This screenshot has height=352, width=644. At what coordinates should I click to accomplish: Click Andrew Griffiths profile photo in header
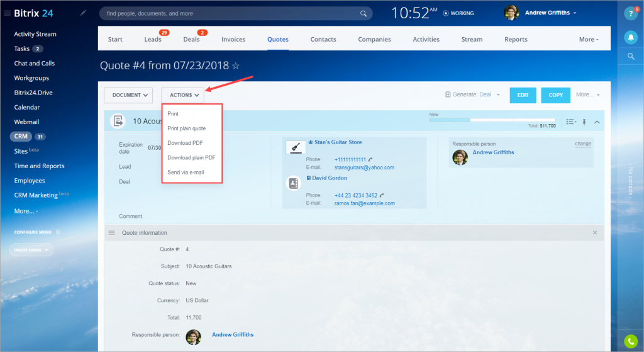[x=511, y=13]
